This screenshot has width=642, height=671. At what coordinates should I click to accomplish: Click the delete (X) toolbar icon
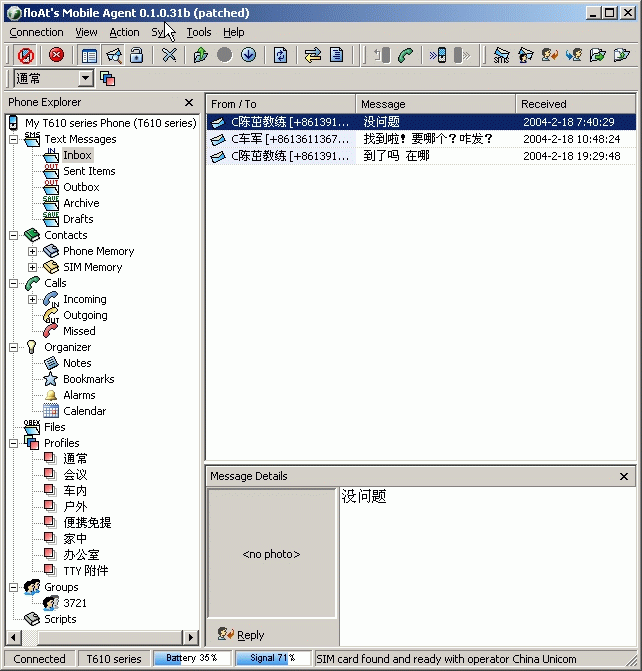(169, 55)
